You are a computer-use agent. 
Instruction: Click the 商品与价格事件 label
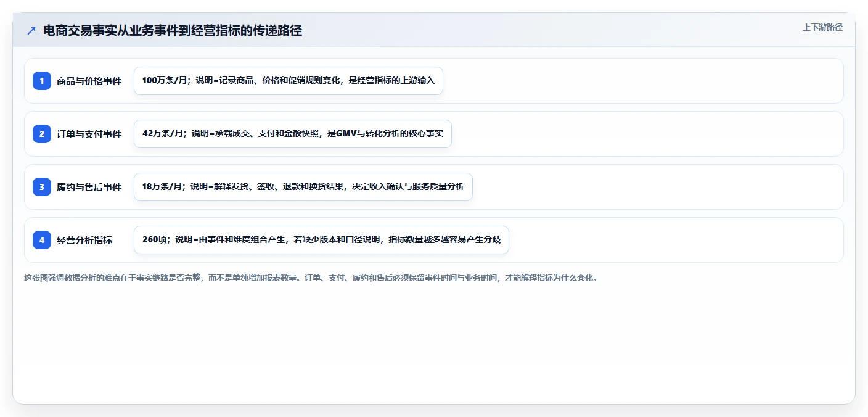pos(89,81)
